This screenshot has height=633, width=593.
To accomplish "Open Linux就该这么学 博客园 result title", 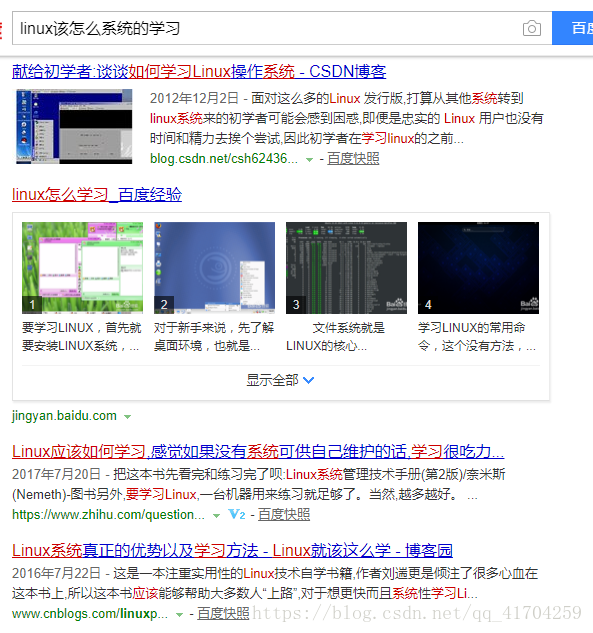I will pos(233,551).
